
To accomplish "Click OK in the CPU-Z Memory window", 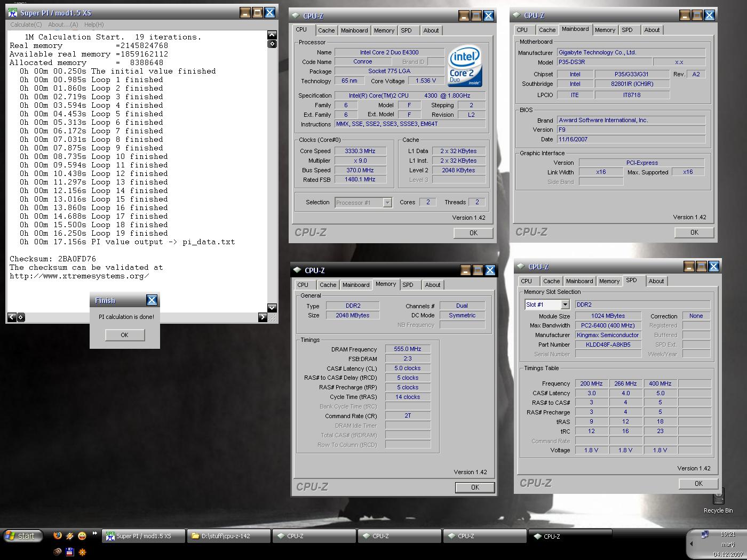I will (x=475, y=487).
